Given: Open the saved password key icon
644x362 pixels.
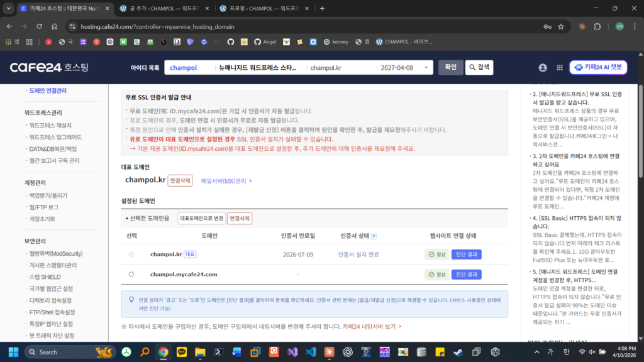Looking at the screenshot, I should (x=548, y=26).
